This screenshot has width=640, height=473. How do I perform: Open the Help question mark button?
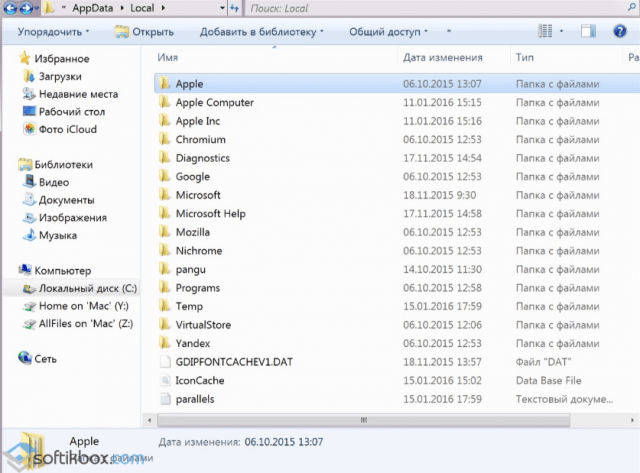click(x=620, y=31)
